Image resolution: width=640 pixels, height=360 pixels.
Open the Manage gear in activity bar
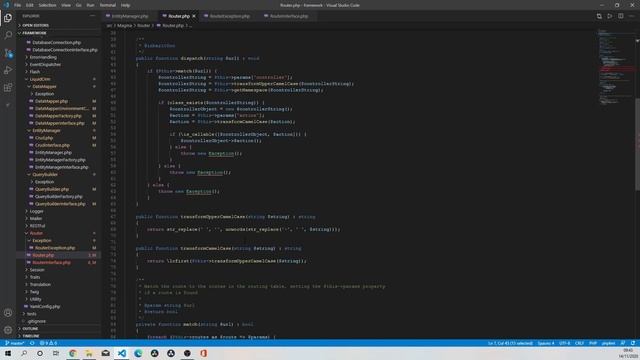[x=8, y=330]
